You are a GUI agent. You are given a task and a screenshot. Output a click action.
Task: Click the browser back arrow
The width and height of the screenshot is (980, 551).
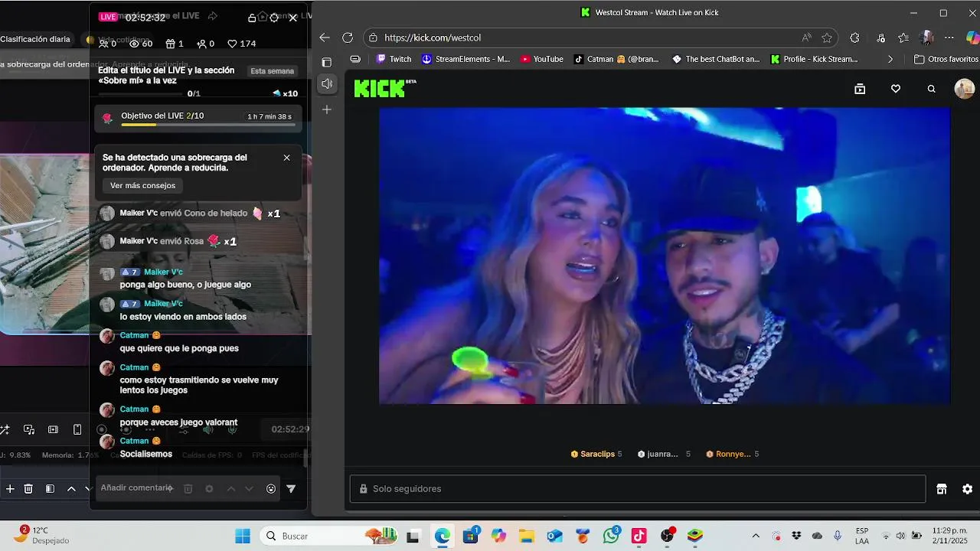(325, 37)
